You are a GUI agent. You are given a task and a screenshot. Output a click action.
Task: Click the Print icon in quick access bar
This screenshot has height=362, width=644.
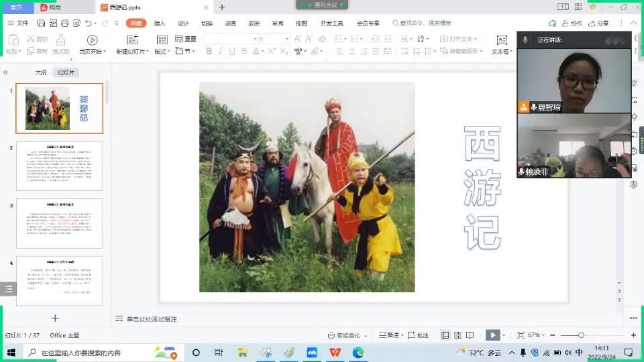pyautogui.click(x=65, y=23)
